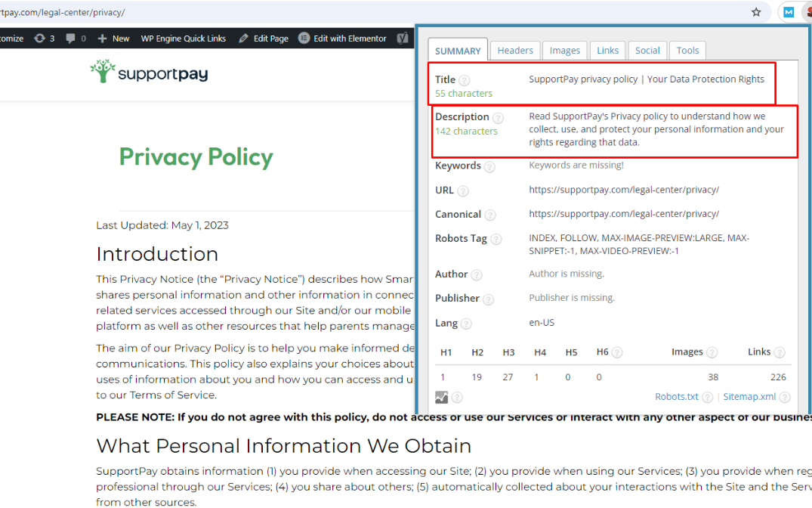The width and height of the screenshot is (812, 508).
Task: Click the help icon next to Canonical
Action: tap(489, 215)
